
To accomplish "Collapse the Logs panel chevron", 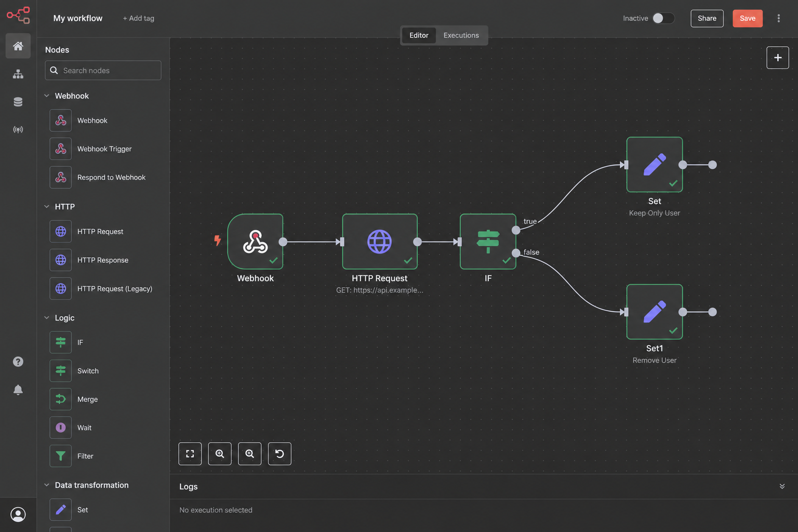I will tap(782, 486).
